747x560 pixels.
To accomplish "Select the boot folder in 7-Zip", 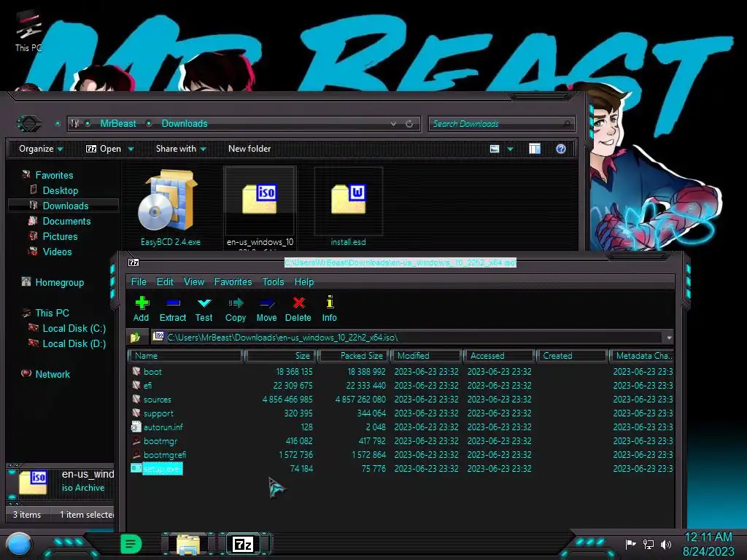I will click(152, 371).
